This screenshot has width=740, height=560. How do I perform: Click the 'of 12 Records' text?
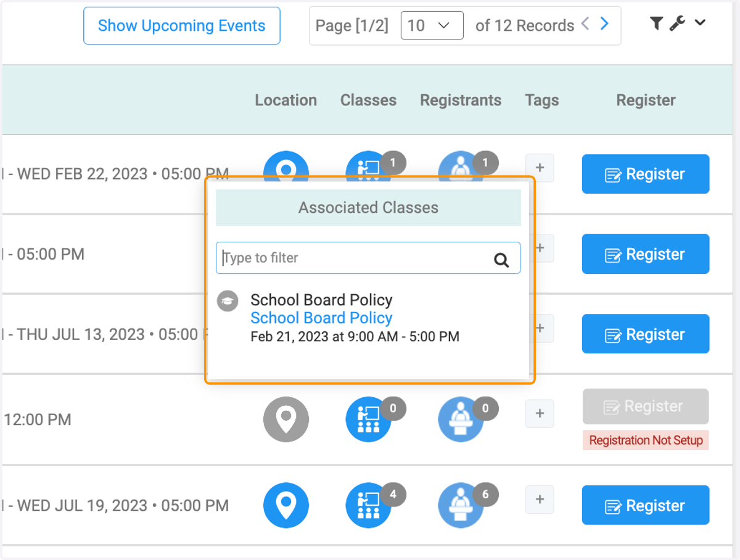tap(525, 25)
